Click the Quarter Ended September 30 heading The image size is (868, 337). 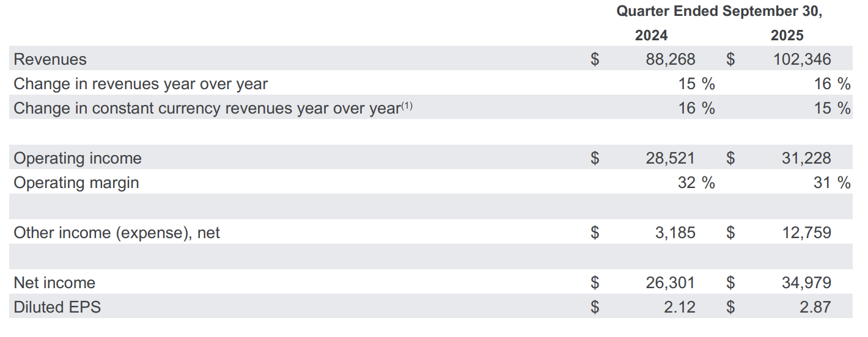tap(719, 11)
